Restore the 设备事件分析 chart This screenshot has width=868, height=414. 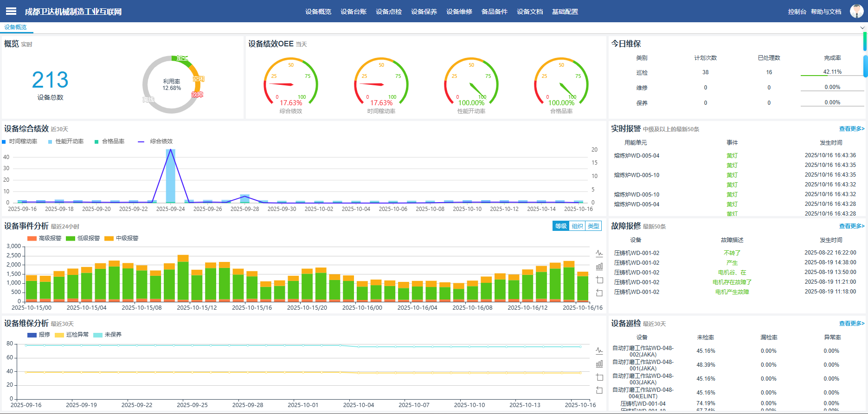point(599,293)
